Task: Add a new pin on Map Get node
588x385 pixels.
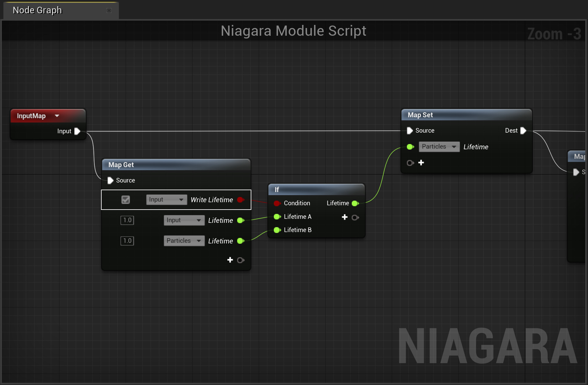Action: point(230,260)
